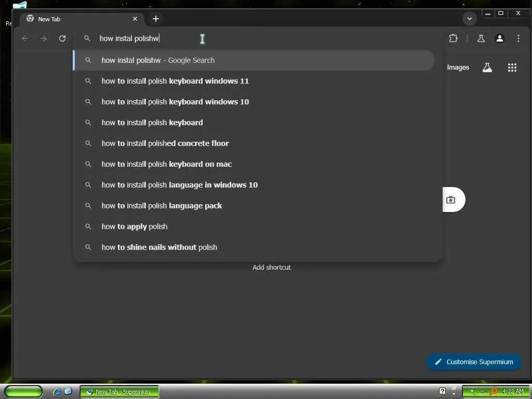Viewport: 532px width, 399px height.
Task: Click the reload page icon
Action: point(62,38)
